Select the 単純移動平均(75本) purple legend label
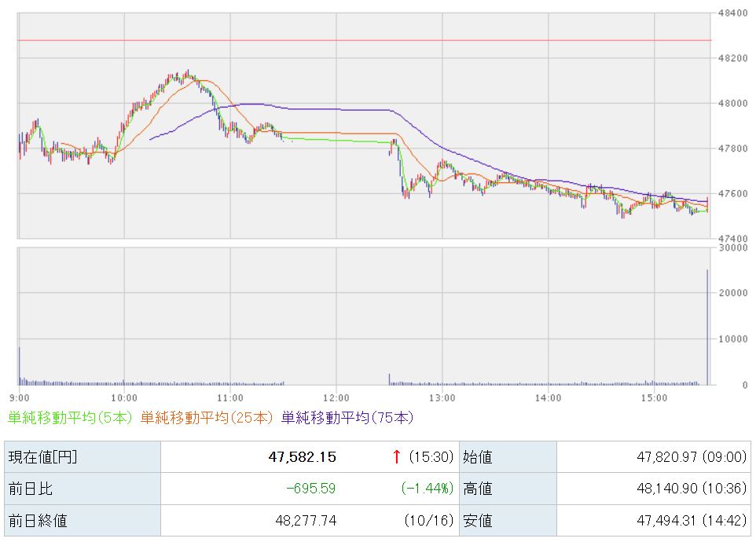 point(347,418)
